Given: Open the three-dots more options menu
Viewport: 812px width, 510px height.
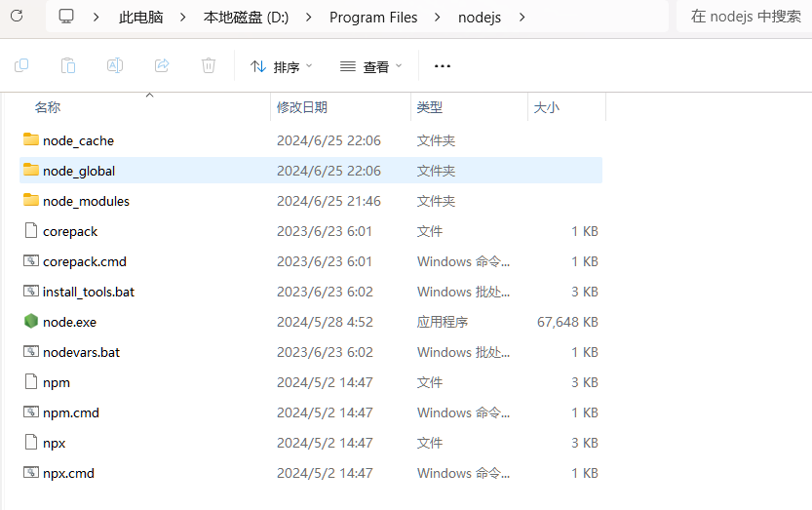Looking at the screenshot, I should [443, 66].
